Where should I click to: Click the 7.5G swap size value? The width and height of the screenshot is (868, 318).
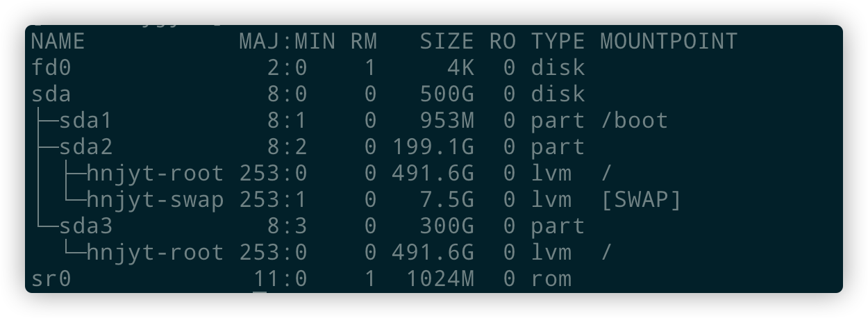[x=446, y=200]
